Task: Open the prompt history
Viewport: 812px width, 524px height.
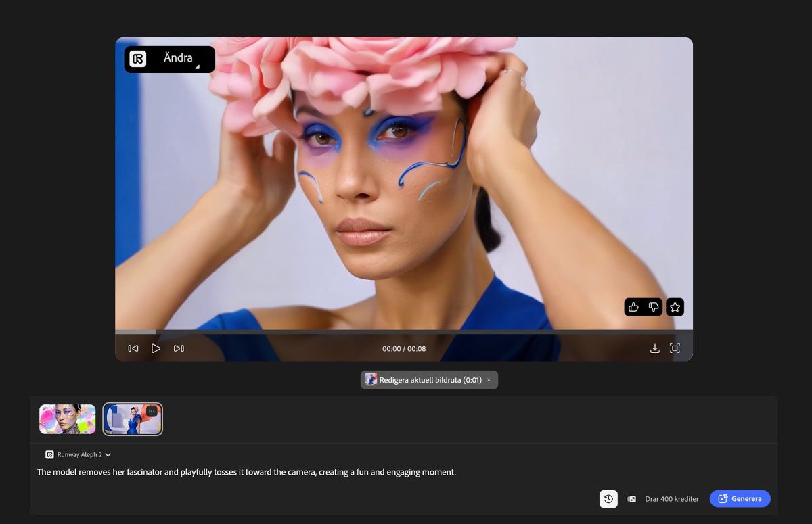Action: 608,499
